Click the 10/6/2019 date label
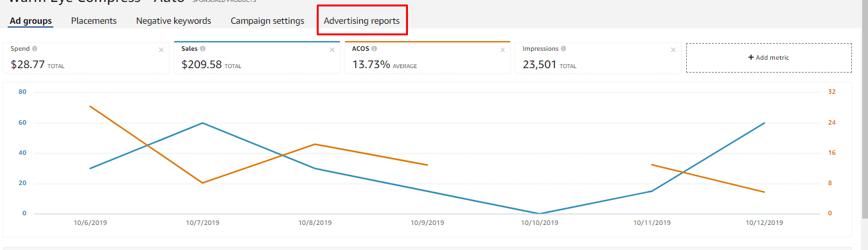868x250 pixels. [x=90, y=223]
